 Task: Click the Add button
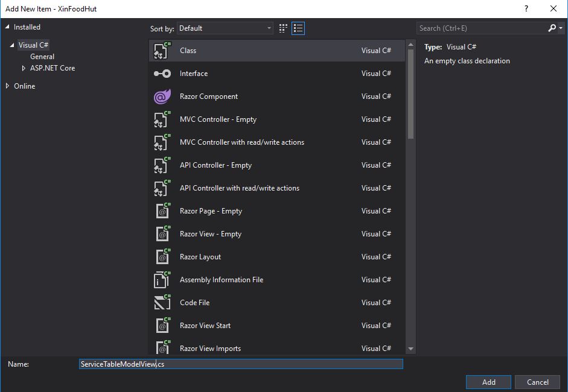pyautogui.click(x=488, y=382)
